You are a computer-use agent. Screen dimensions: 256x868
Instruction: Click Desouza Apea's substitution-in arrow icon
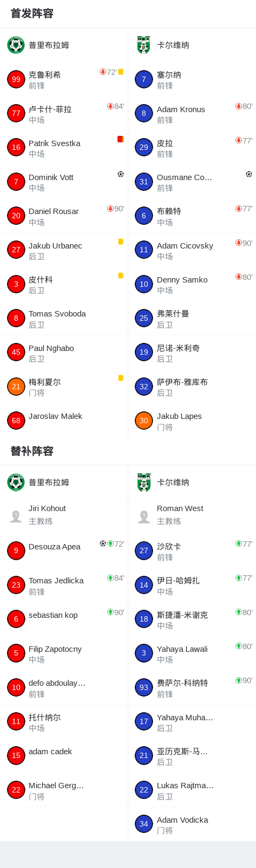coord(110,543)
